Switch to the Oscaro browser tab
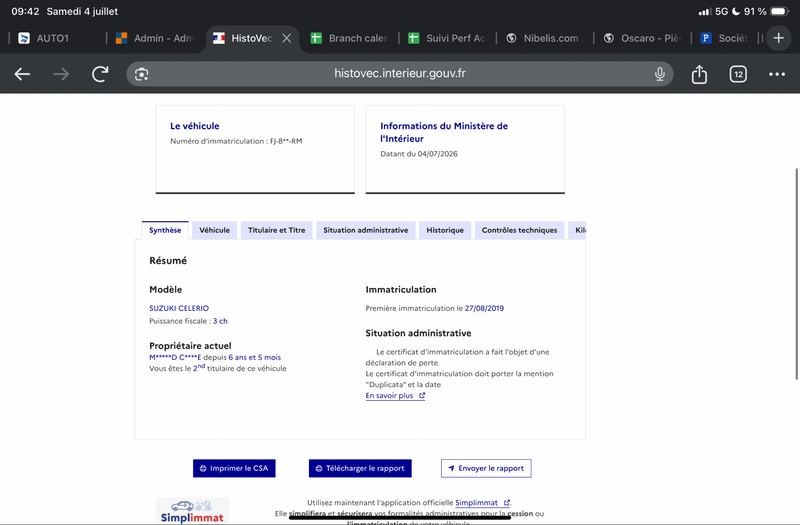The width and height of the screenshot is (800, 525). click(642, 38)
